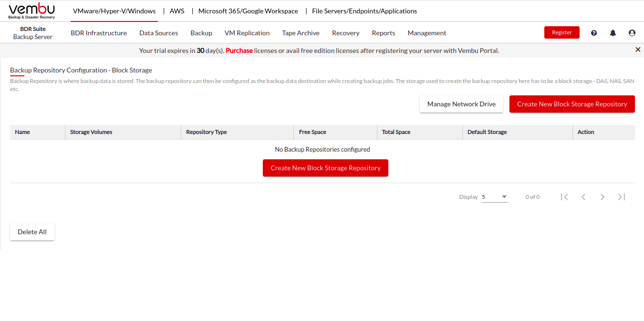Open the Management menu
The height and width of the screenshot is (321, 644).
427,33
